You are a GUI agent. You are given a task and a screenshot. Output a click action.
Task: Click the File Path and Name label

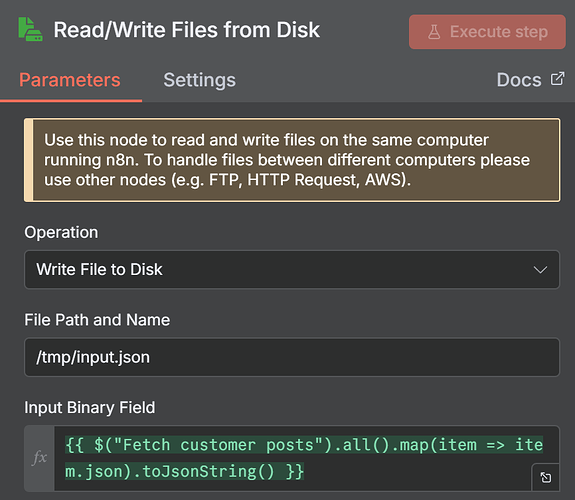point(97,320)
